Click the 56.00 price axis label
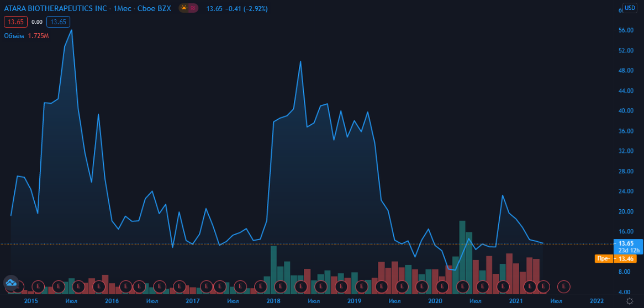Image resolution: width=644 pixels, height=308 pixels. [627, 30]
